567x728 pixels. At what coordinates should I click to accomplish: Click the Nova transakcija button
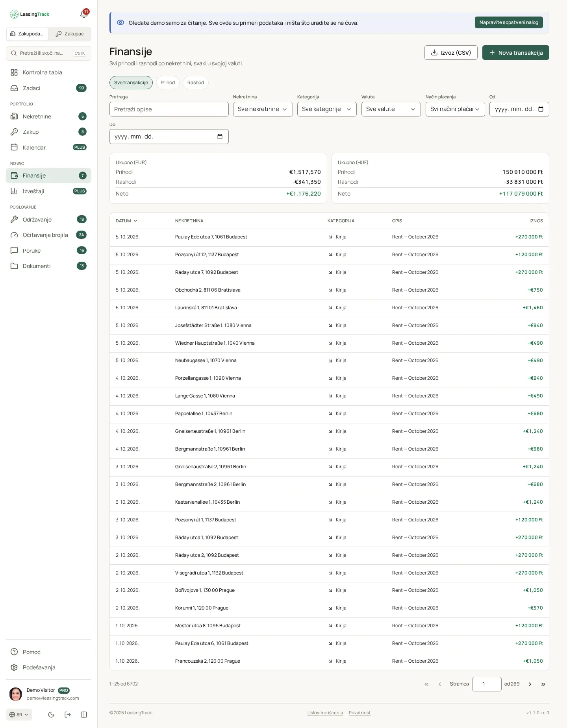tap(516, 53)
